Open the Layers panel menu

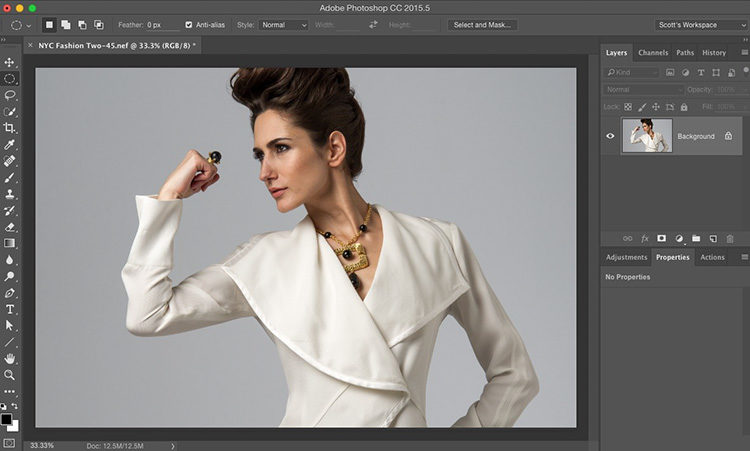pyautogui.click(x=744, y=53)
